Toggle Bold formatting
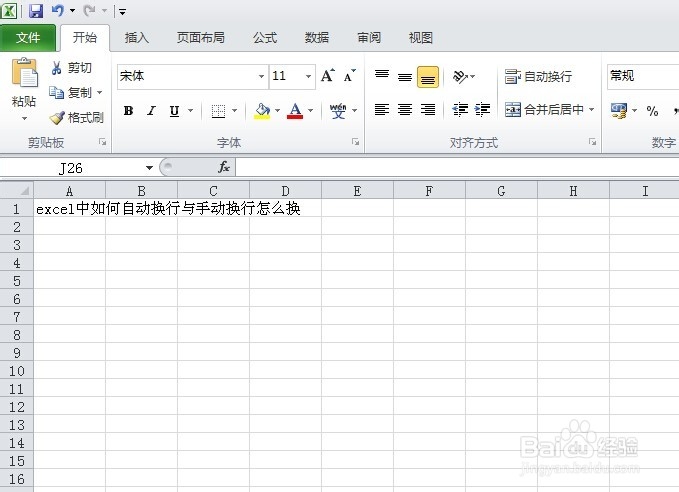The image size is (679, 492). tap(128, 111)
